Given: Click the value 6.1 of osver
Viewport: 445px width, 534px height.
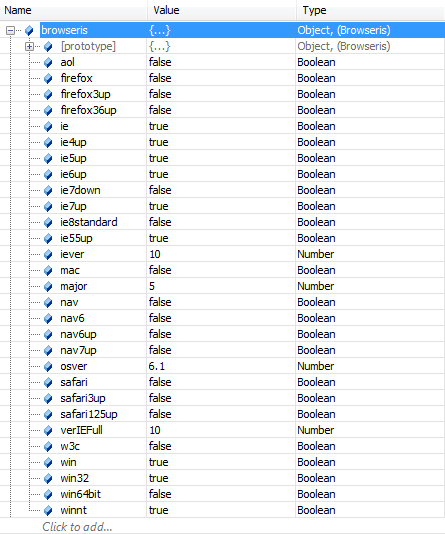Looking at the screenshot, I should (x=157, y=366).
